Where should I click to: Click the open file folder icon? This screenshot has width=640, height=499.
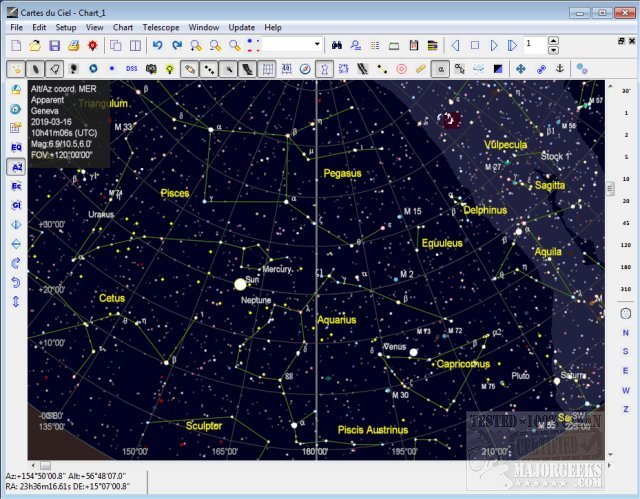pyautogui.click(x=35, y=46)
